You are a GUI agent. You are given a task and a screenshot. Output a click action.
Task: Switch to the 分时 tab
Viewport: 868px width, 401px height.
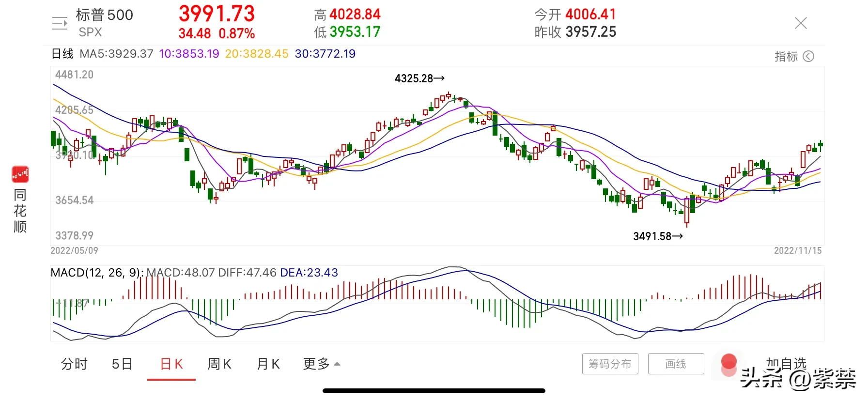point(74,364)
